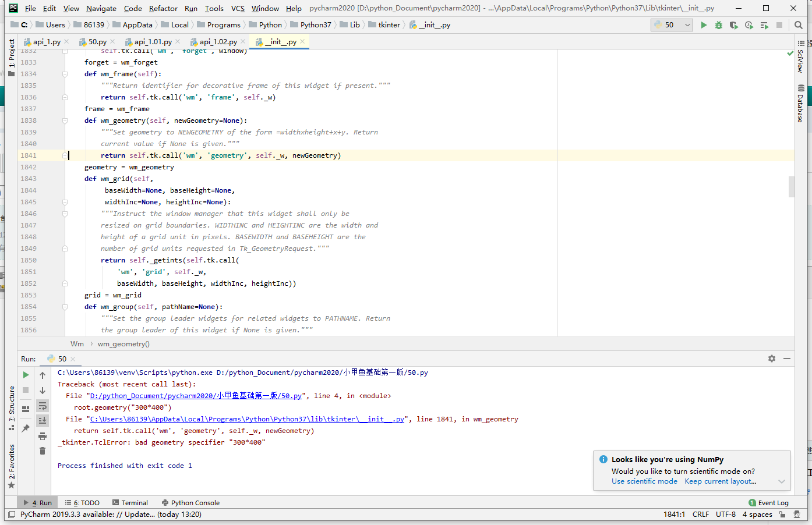The height and width of the screenshot is (525, 812).
Task: Switch to the api_1.02.py editor tab
Action: point(218,42)
